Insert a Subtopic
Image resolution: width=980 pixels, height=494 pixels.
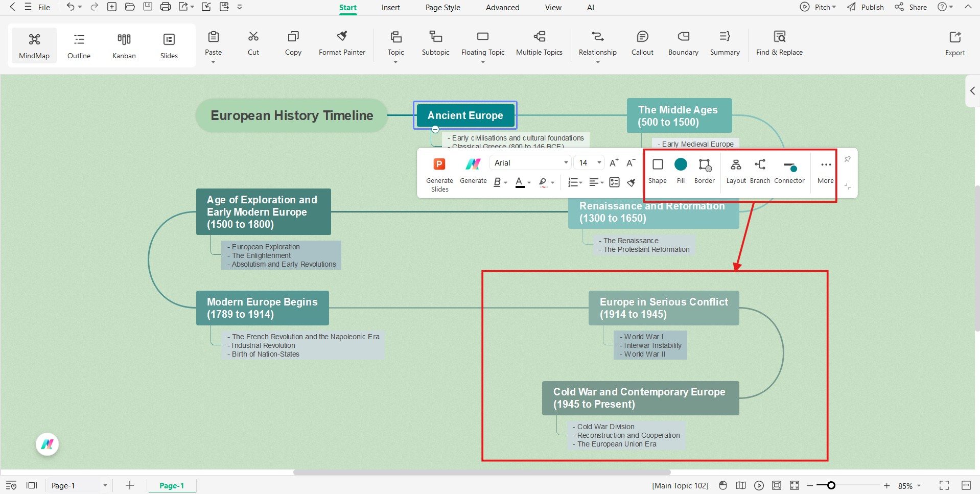pos(435,43)
